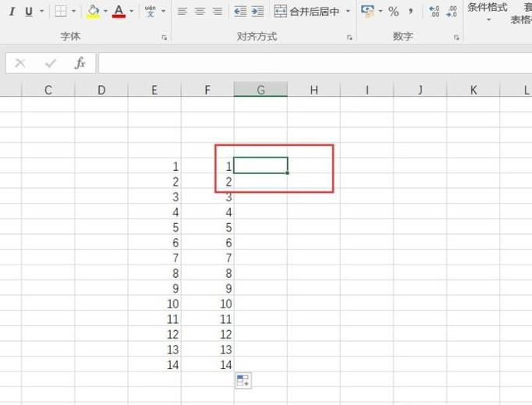Screen dimensions: 532x405
Task: Increase the cell indent
Action: pyautogui.click(x=257, y=12)
